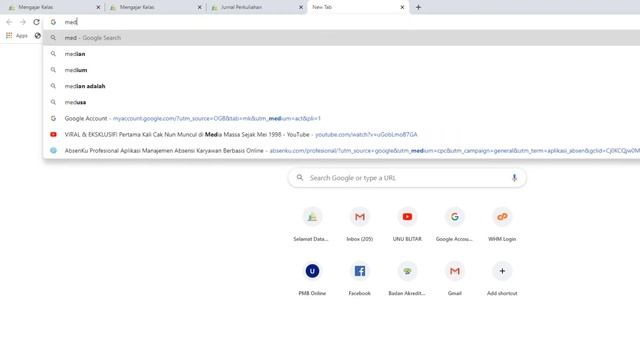Open the WHM Login shortcut
The height and width of the screenshot is (360, 640).
[502, 224]
